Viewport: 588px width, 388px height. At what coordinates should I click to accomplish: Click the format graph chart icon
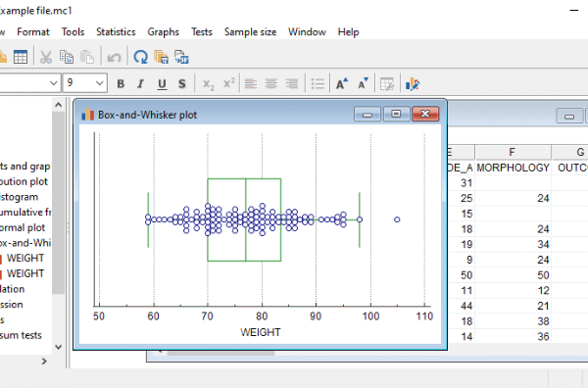(413, 84)
